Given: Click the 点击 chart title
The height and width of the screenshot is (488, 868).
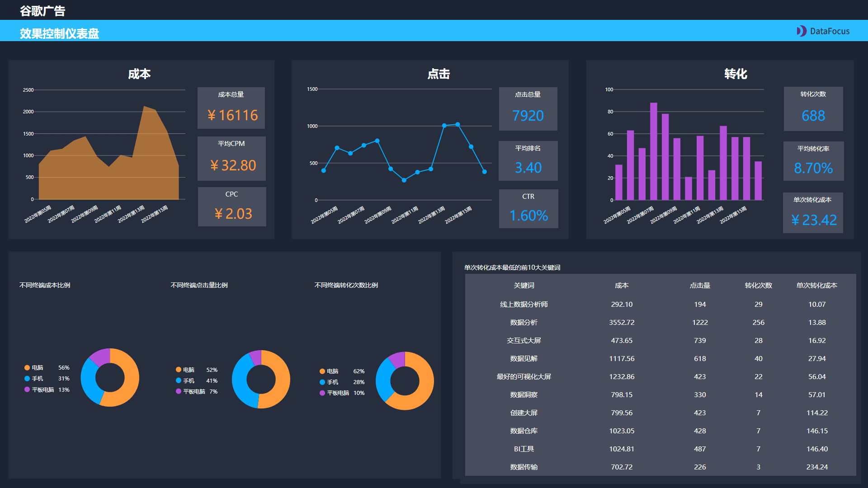Looking at the screenshot, I should click(x=439, y=74).
